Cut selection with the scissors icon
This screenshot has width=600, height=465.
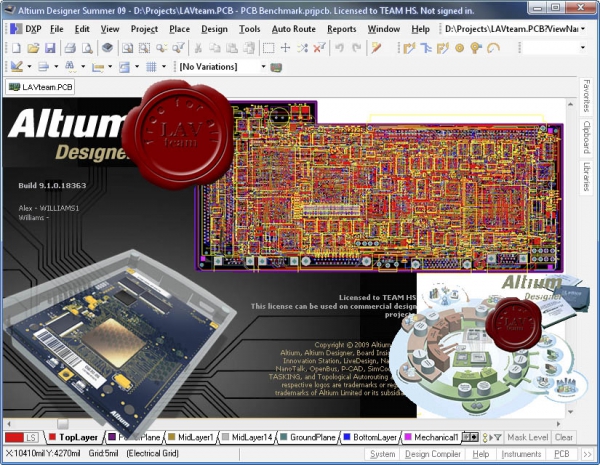pos(198,48)
